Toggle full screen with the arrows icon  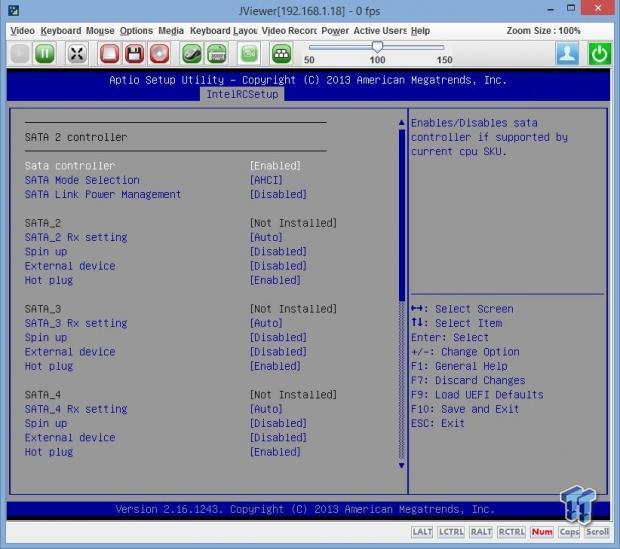(x=77, y=53)
